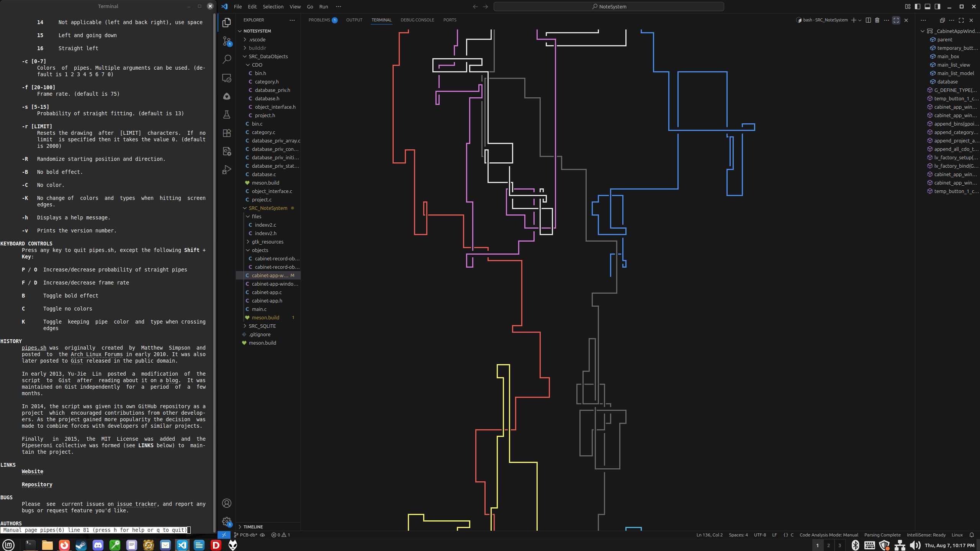The image size is (980, 551).
Task: Click the errors and warnings counter
Action: pyautogui.click(x=280, y=535)
